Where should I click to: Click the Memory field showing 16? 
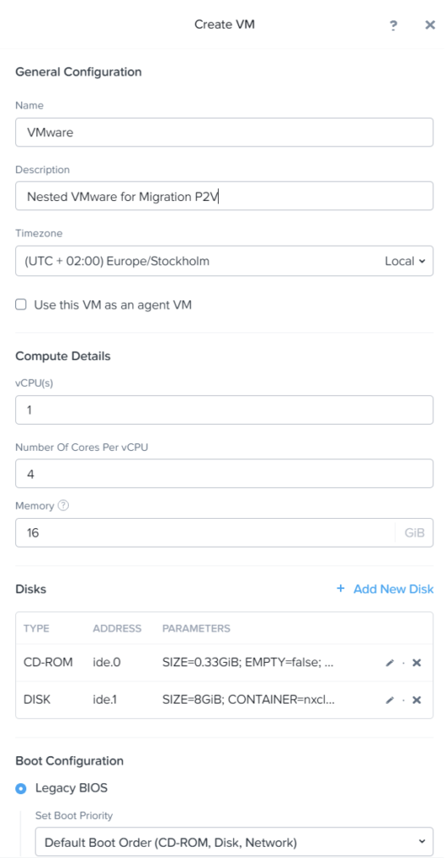click(205, 532)
